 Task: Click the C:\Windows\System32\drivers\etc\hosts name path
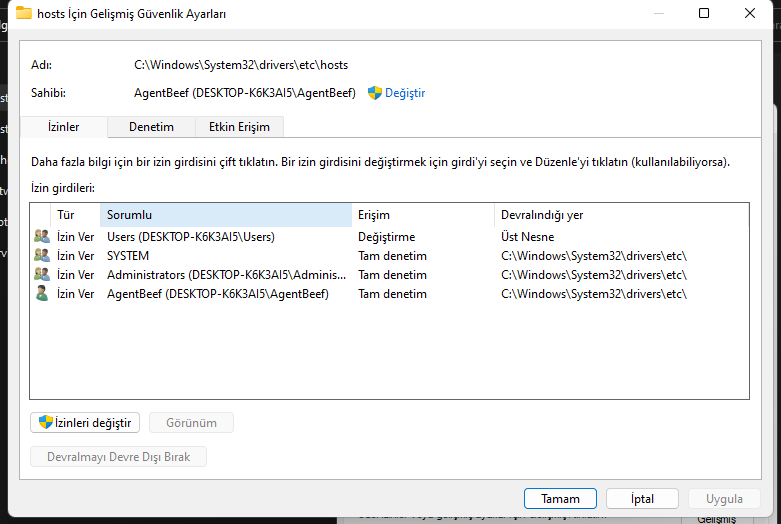coord(241,65)
